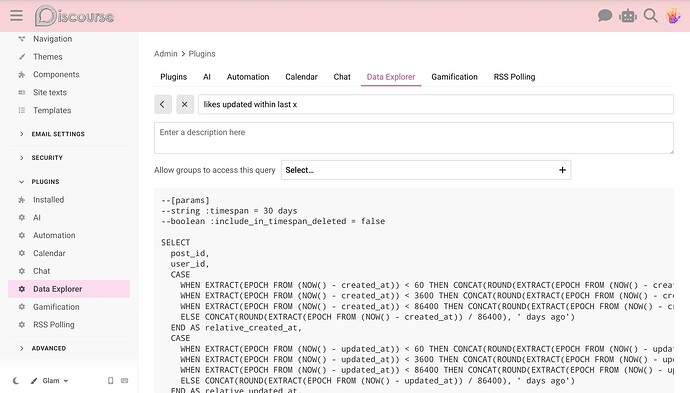
Task: Switch to mobile view phone icon
Action: (x=111, y=381)
